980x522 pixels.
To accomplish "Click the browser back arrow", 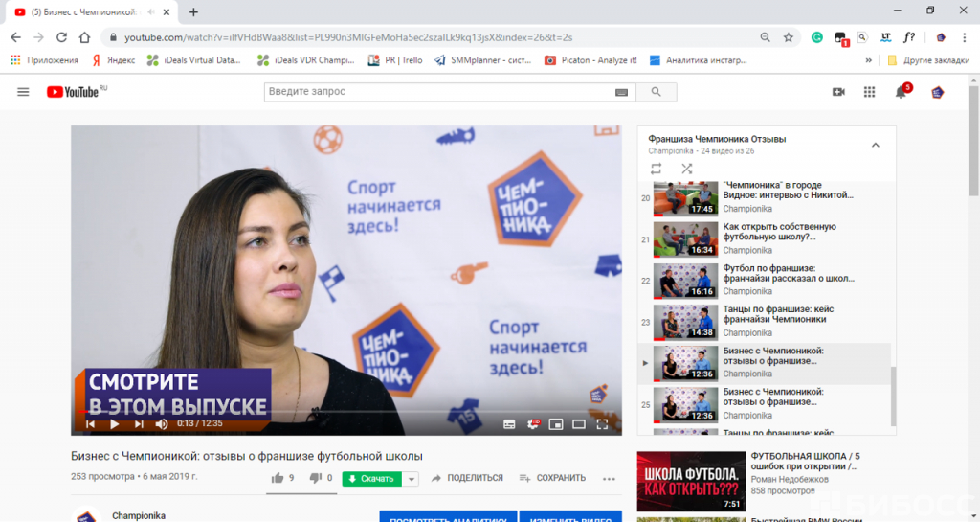I will 16,37.
